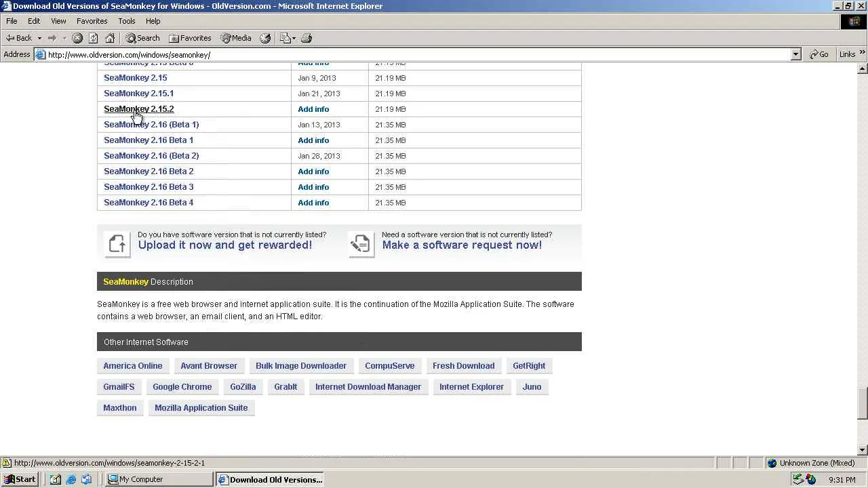Image resolution: width=868 pixels, height=488 pixels.
Task: Open the SeaMonkey 2.16 Beta 1 link
Action: coord(149,140)
